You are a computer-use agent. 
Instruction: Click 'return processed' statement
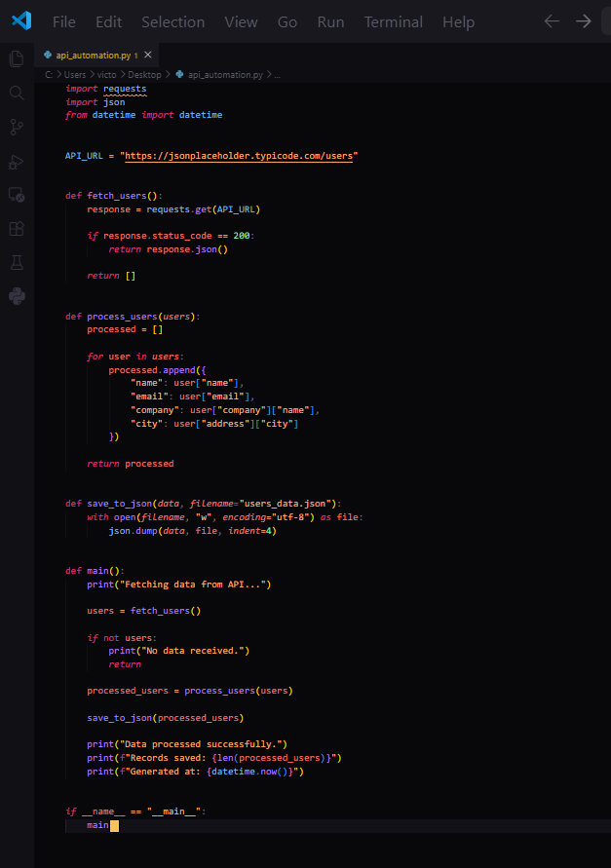coord(131,464)
